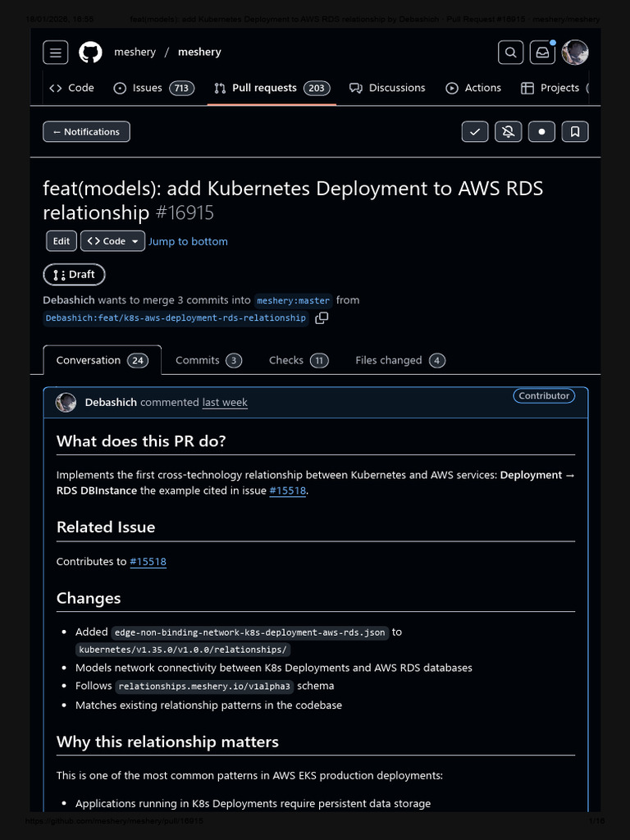Viewport: 630px width, 840px height.
Task: Open the notifications inbox icon
Action: pyautogui.click(x=542, y=52)
